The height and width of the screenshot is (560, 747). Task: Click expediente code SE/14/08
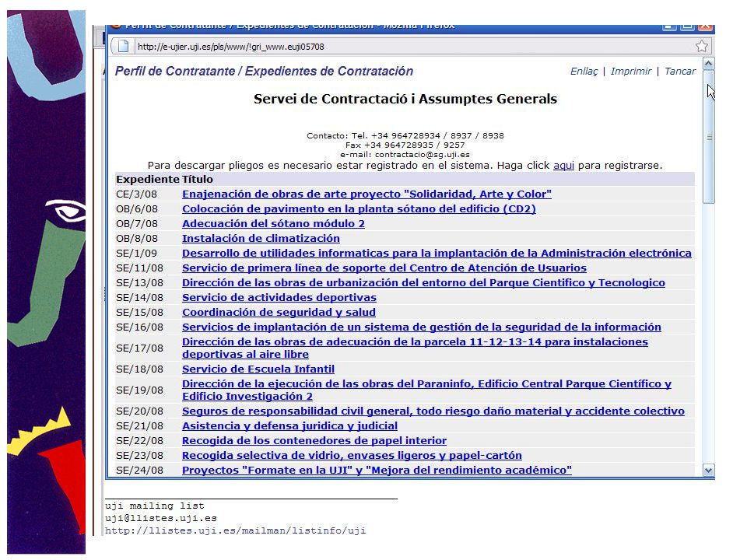[x=139, y=298]
